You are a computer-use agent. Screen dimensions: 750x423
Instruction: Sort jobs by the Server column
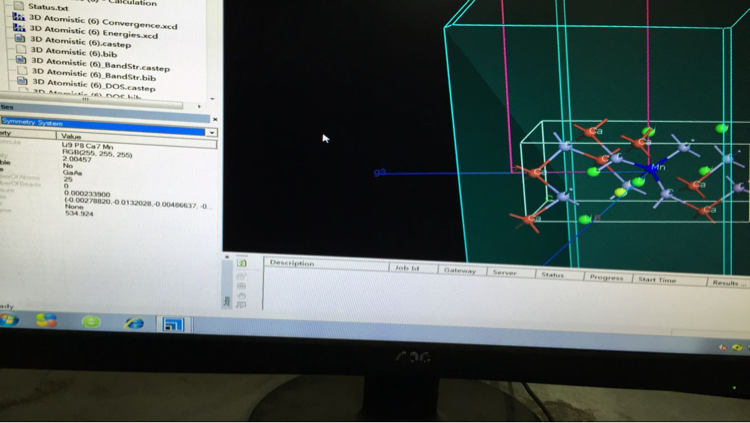510,272
